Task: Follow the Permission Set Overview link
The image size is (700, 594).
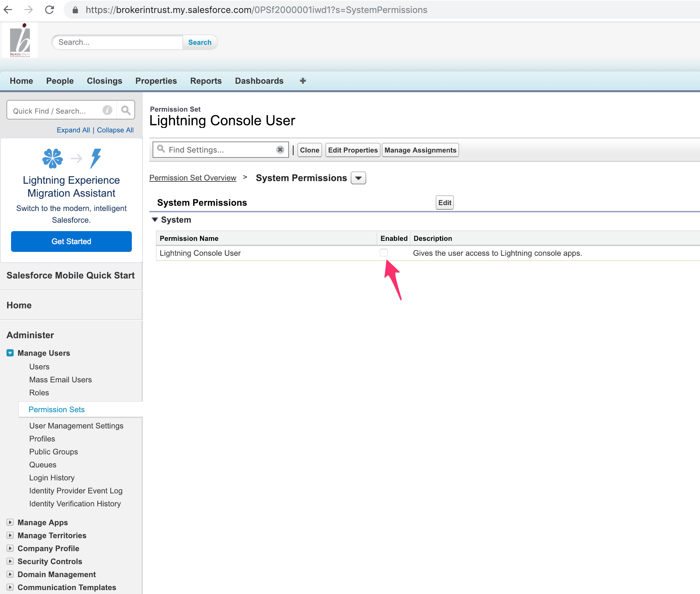Action: coord(193,178)
